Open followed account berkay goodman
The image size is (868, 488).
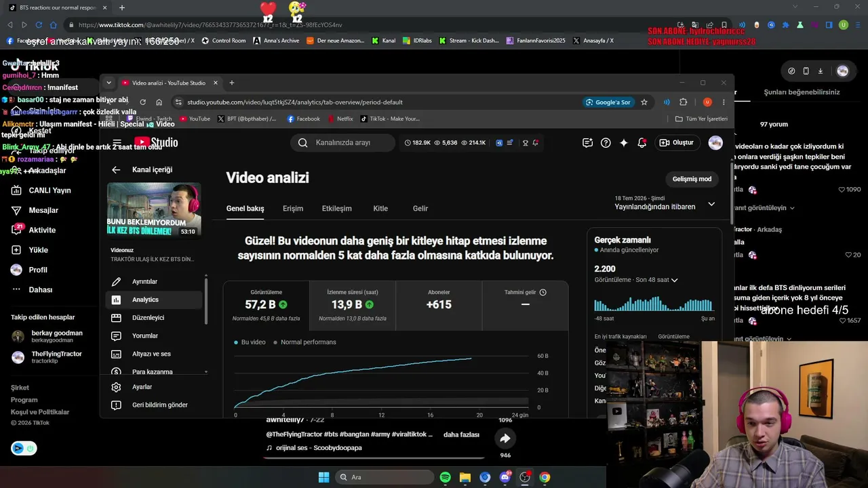(47, 336)
